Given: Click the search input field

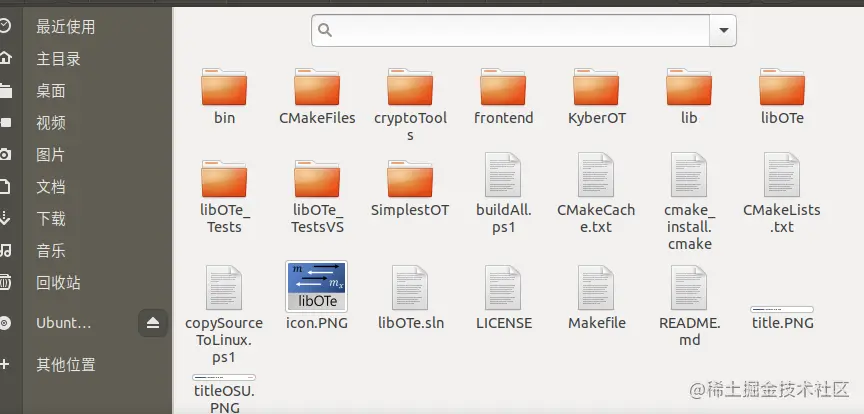Looking at the screenshot, I should coord(510,30).
